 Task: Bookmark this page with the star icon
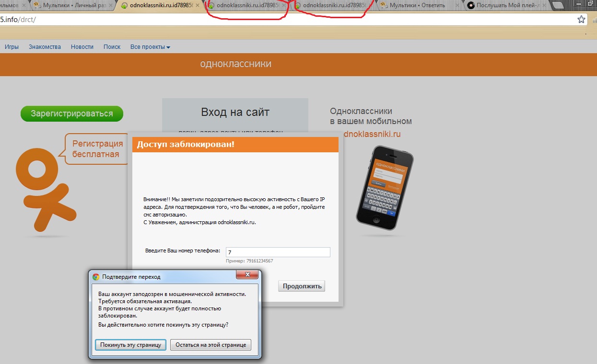[x=581, y=20]
